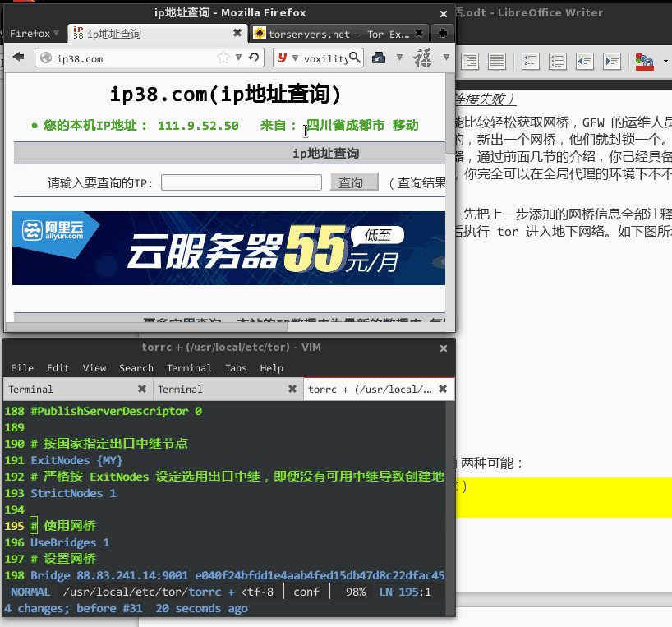Image resolution: width=672 pixels, height=627 pixels.
Task: Open a new Firefox tab
Action: point(443,33)
